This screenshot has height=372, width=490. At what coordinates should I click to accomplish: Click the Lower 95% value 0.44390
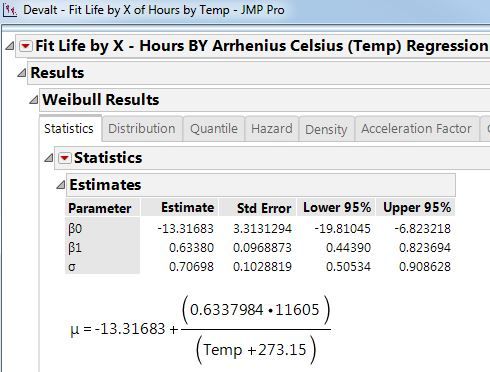point(348,248)
